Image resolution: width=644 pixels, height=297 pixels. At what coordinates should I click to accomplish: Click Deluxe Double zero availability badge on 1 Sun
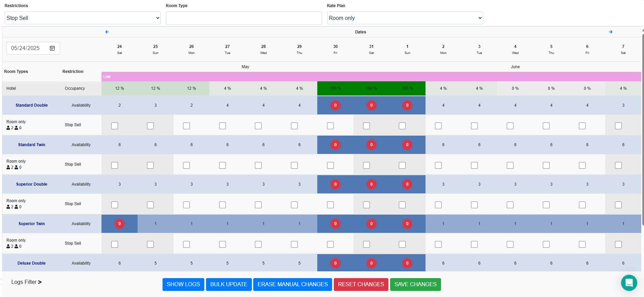[407, 263]
